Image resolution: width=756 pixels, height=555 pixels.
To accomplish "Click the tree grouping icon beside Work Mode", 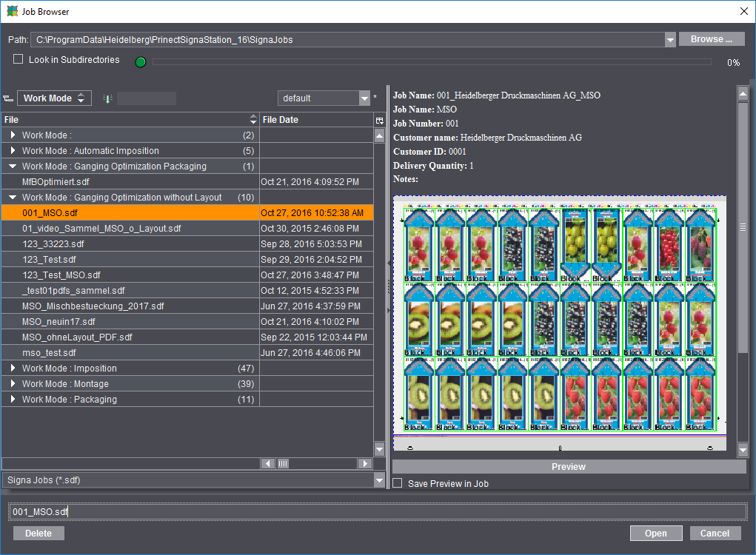I will pyautogui.click(x=8, y=98).
